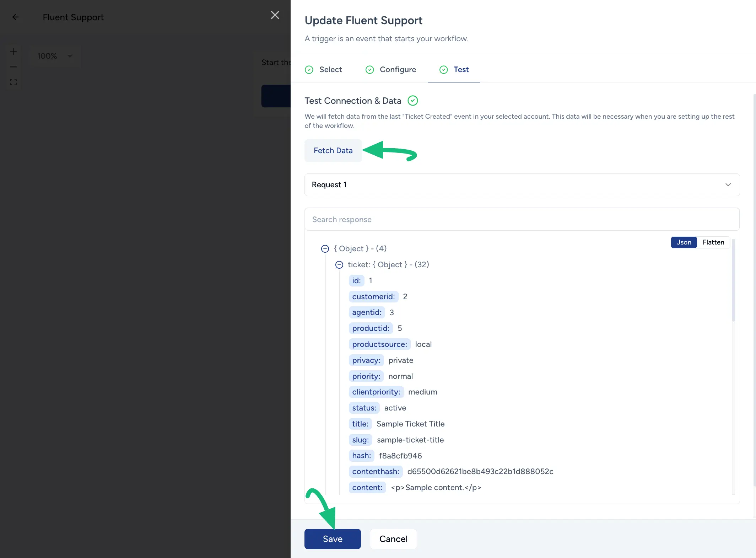Click the Configure step checkmark icon
Image resolution: width=756 pixels, height=558 pixels.
(370, 69)
